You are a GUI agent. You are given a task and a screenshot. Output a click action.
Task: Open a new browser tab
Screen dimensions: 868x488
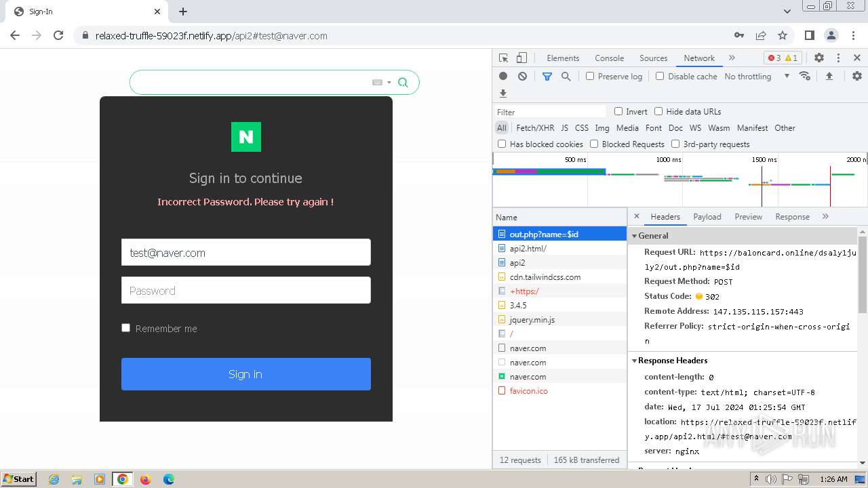[183, 12]
